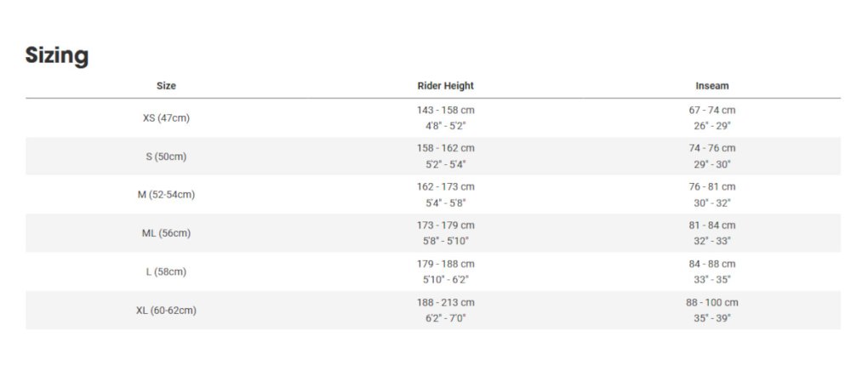Viewport: 868px width, 371px height.
Task: Click the L (58cm) size label
Action: [166, 272]
